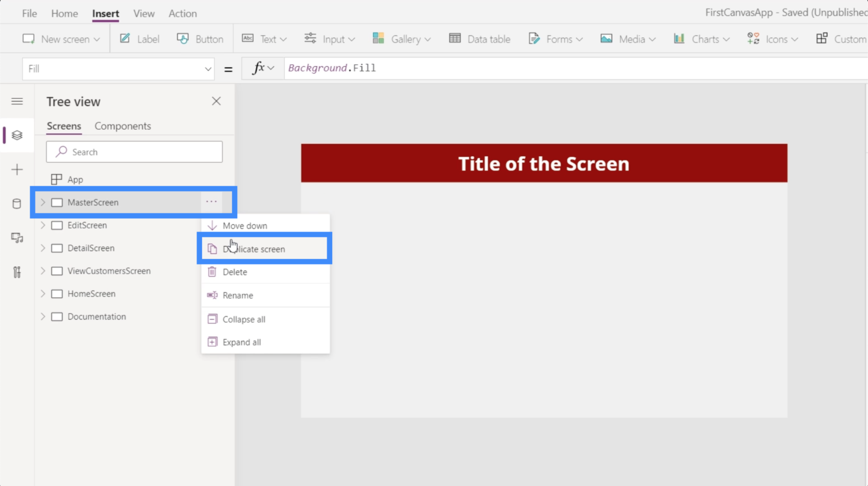Select ViewCustomersScreen in tree view

(x=109, y=271)
